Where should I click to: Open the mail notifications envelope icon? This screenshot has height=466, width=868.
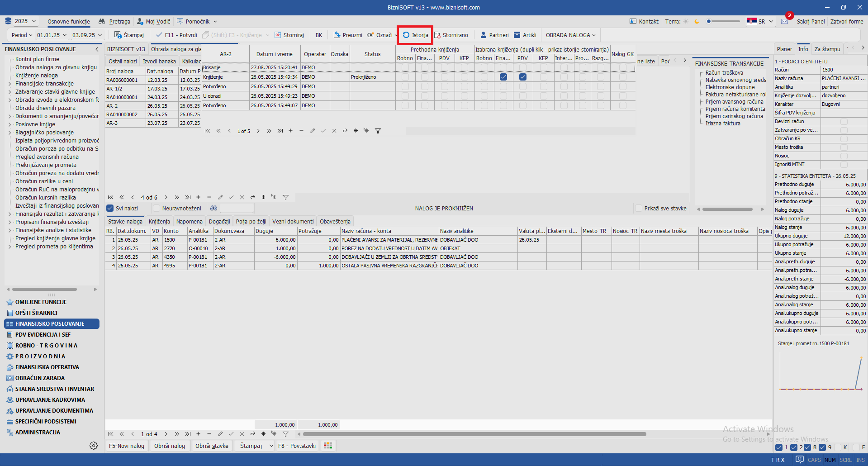tap(784, 21)
